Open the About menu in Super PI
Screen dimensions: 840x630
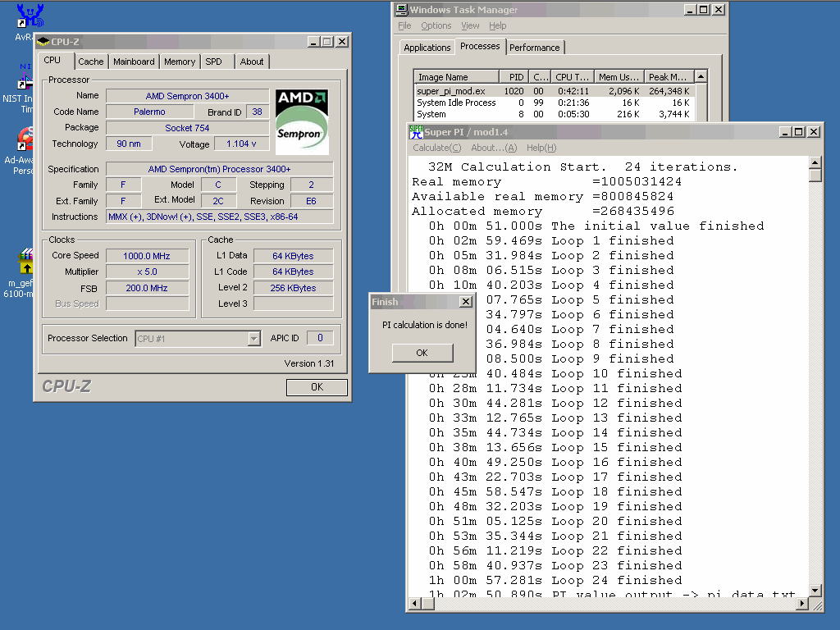[x=494, y=148]
